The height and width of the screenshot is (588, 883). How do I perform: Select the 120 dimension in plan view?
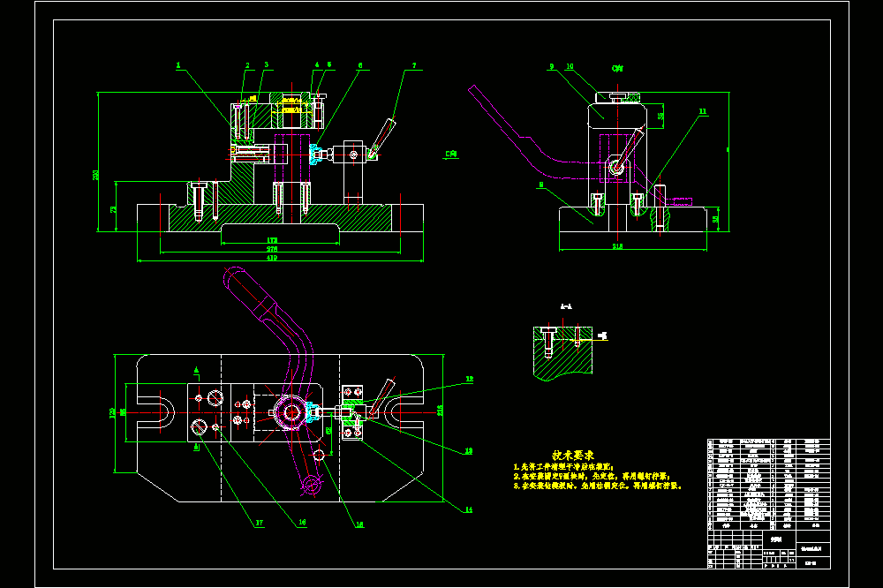113,413
